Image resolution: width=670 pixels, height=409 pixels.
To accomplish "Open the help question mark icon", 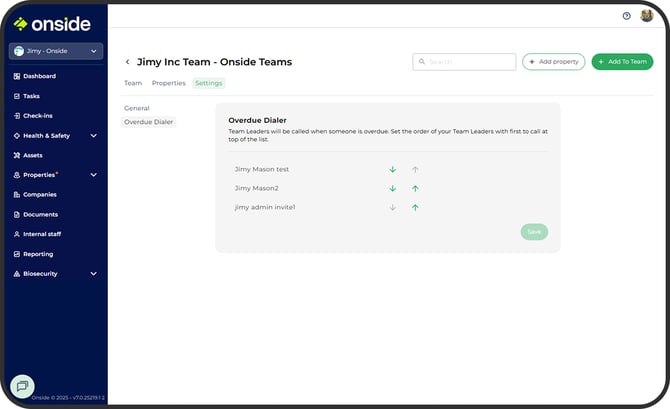I will 626,16.
